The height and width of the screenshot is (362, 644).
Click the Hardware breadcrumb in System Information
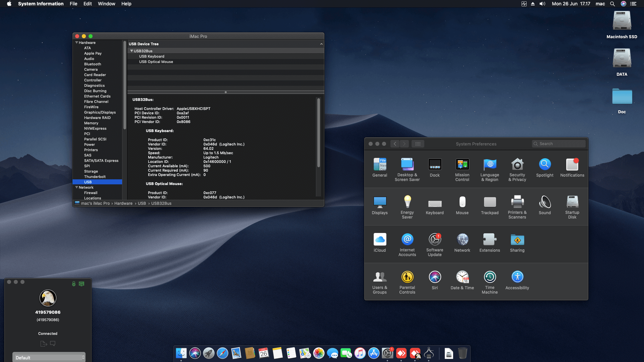coord(123,203)
